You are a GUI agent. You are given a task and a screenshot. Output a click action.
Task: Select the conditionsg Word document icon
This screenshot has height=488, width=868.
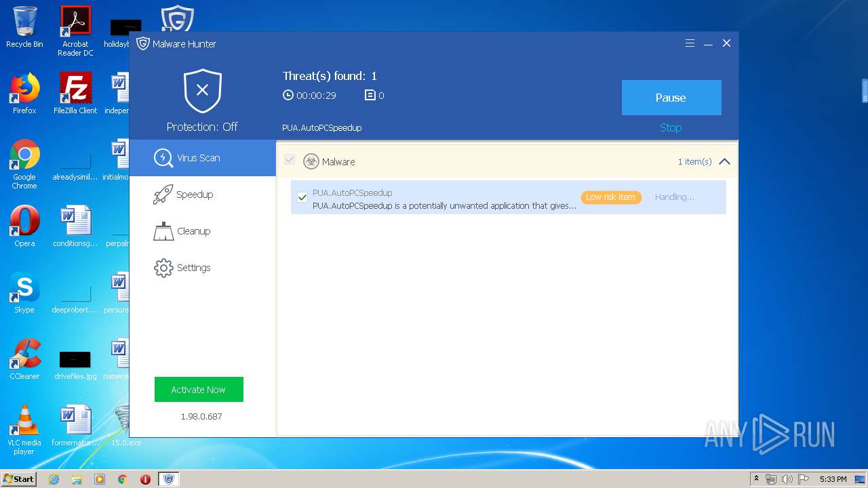75,226
